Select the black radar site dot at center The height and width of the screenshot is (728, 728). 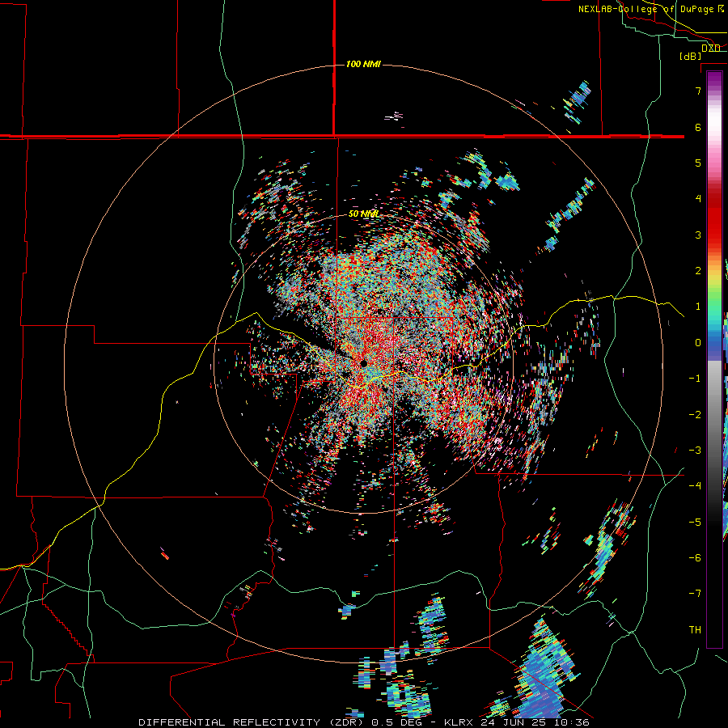click(363, 363)
